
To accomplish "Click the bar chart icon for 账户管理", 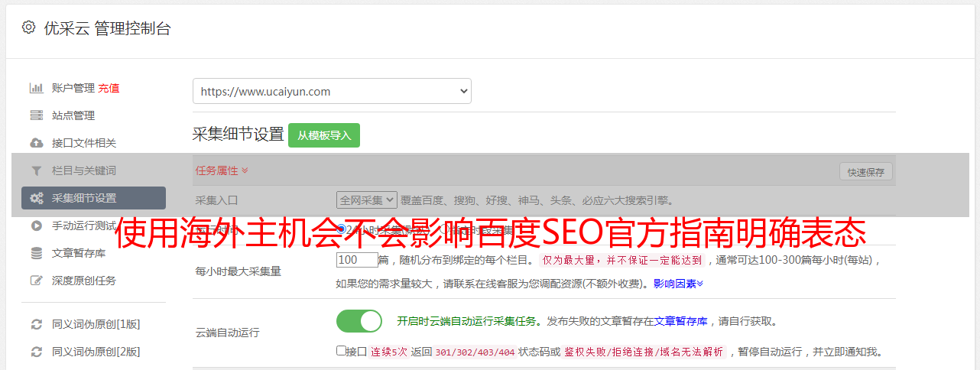I will (x=36, y=88).
